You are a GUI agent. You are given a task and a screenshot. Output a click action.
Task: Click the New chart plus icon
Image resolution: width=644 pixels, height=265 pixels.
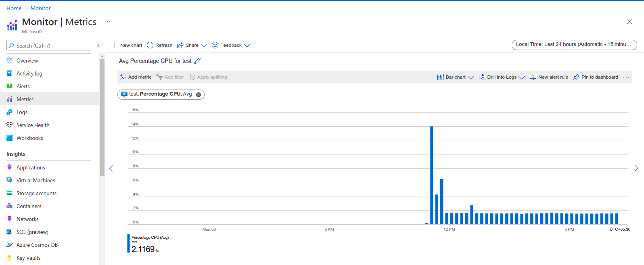[x=115, y=45]
